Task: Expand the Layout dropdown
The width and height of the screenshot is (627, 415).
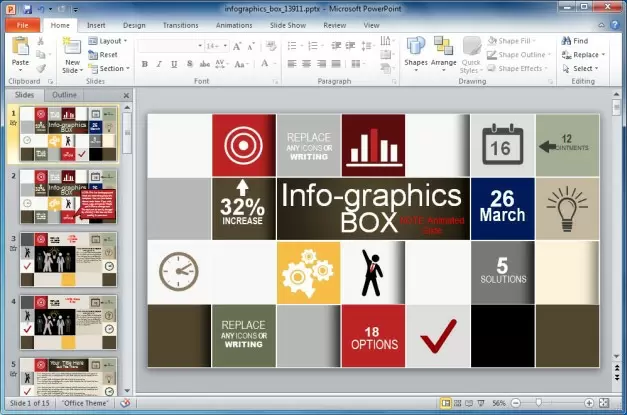Action: (x=112, y=41)
